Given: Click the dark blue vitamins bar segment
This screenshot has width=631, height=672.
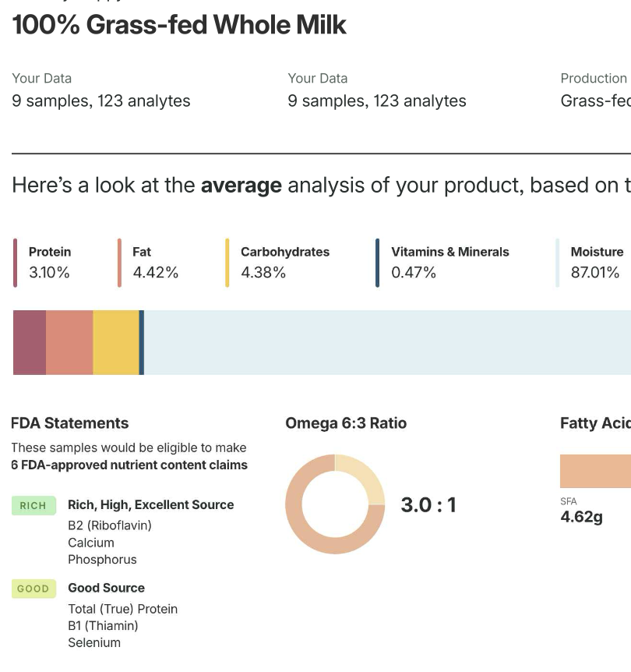Looking at the screenshot, I should (x=141, y=342).
